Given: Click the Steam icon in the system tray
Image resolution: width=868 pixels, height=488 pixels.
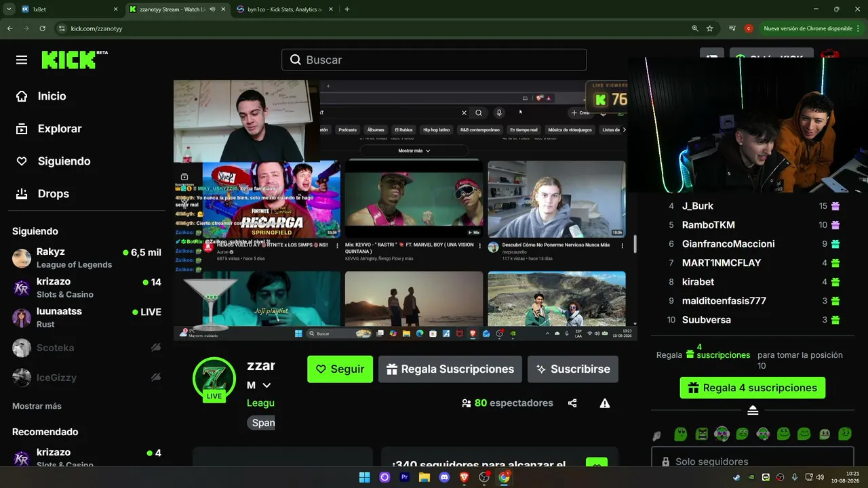Looking at the screenshot, I should point(737,477).
